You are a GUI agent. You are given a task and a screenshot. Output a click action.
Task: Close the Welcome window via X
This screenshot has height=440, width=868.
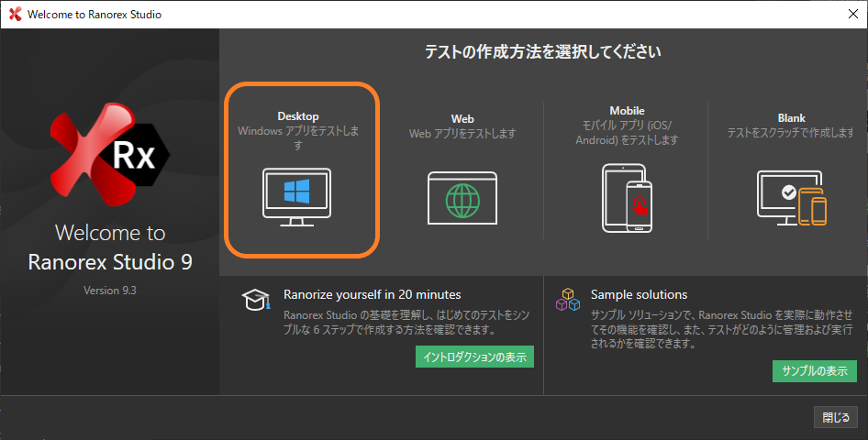click(x=853, y=14)
